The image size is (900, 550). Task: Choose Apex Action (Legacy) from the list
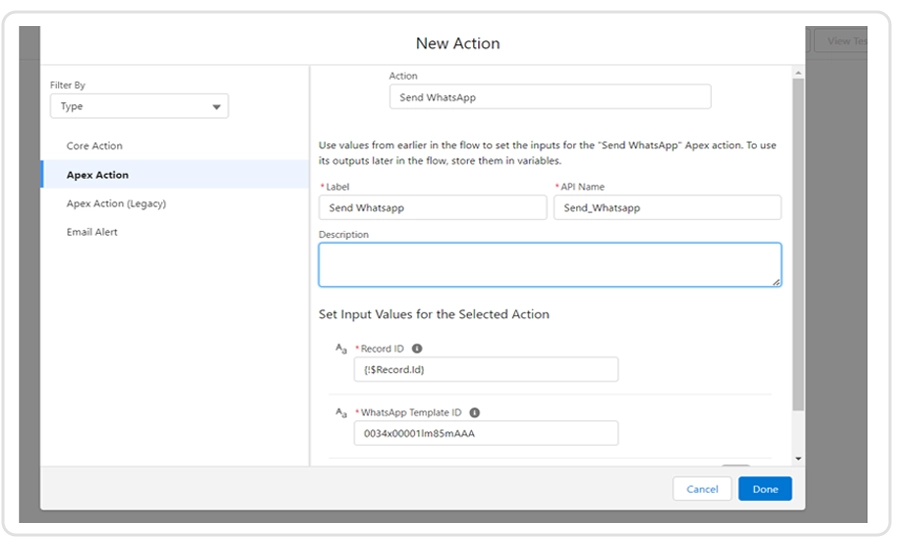coord(116,204)
